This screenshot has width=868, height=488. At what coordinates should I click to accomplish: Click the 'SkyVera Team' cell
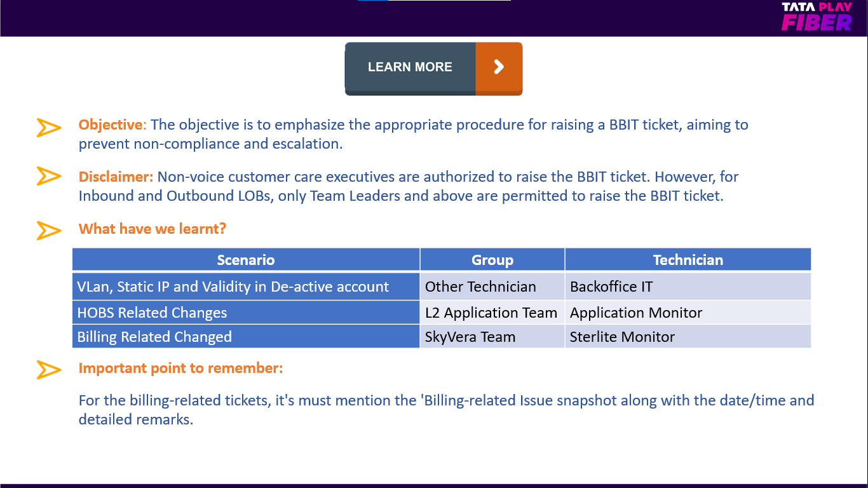492,337
